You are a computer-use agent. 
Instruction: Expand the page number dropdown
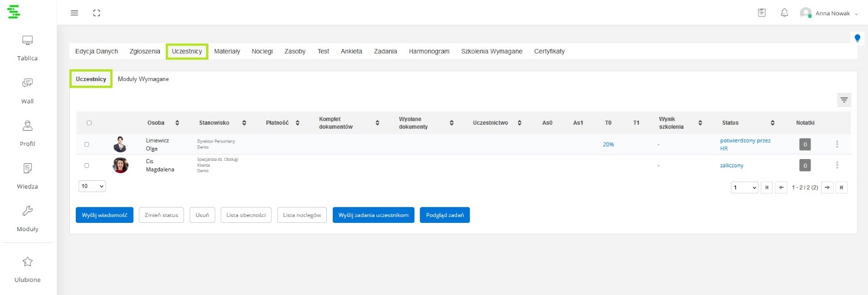pyautogui.click(x=745, y=187)
